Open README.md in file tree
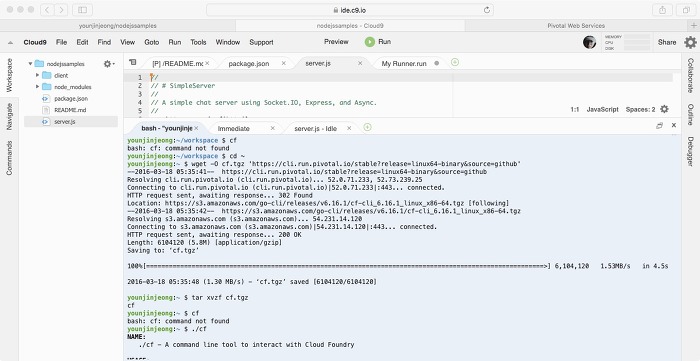700x361 pixels. (x=71, y=110)
